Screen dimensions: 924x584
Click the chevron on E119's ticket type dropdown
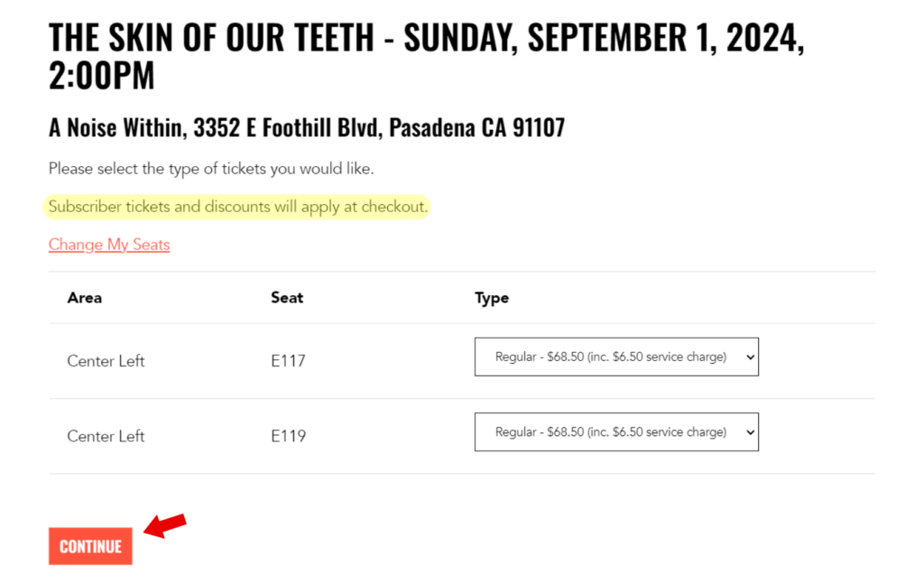(748, 432)
